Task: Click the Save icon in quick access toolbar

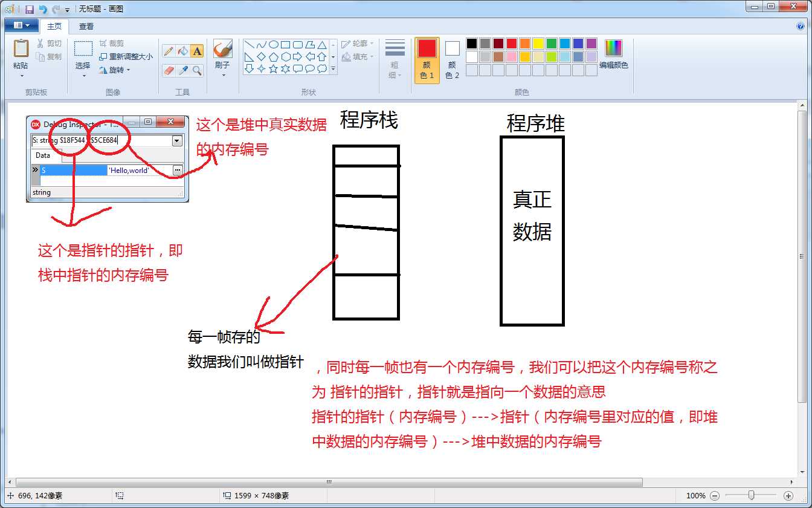Action: pyautogui.click(x=29, y=9)
